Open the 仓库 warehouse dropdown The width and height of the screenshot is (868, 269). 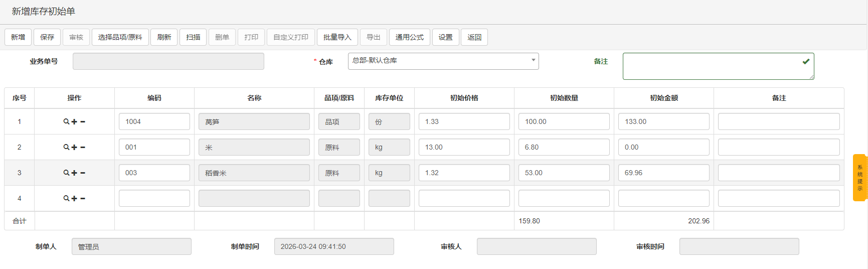[443, 61]
